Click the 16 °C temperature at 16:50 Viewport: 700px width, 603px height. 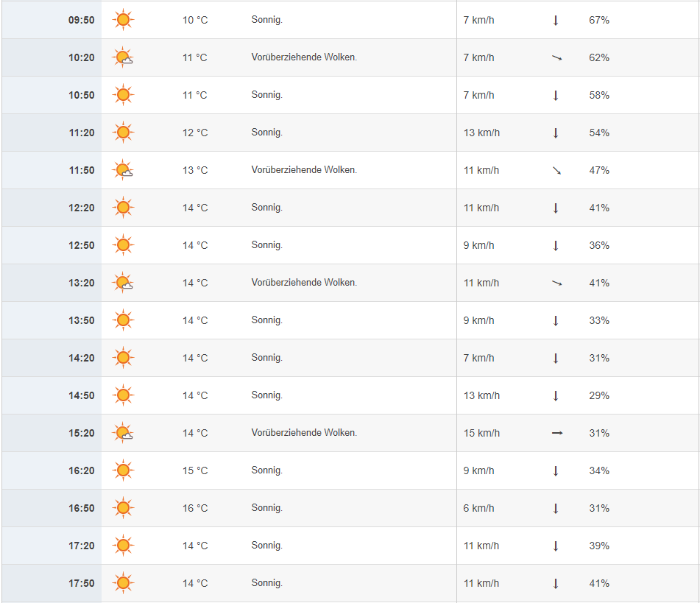(195, 508)
